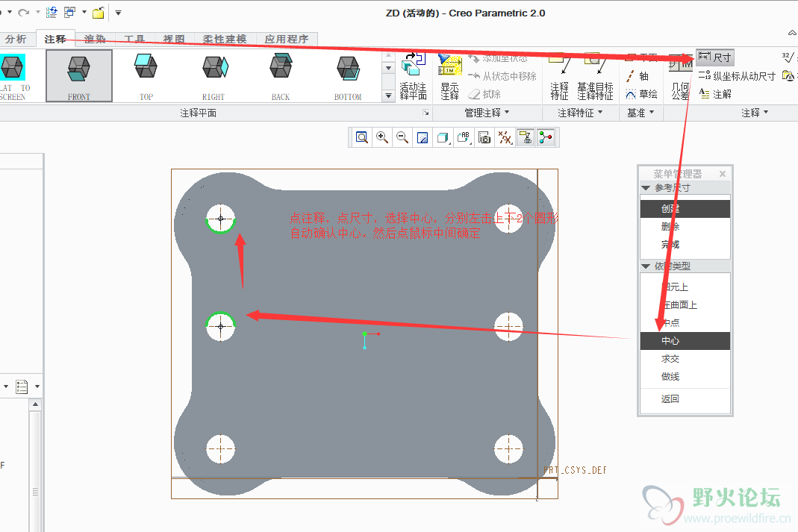Screen dimensions: 798x532
Task: Click the 注释特征 tool icon
Action: [x=559, y=76]
